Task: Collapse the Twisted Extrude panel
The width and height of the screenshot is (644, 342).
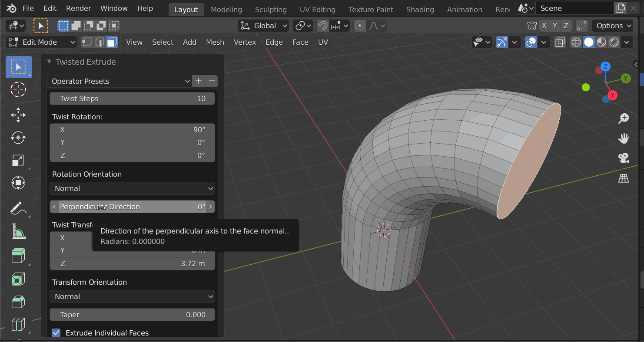Action: click(49, 62)
